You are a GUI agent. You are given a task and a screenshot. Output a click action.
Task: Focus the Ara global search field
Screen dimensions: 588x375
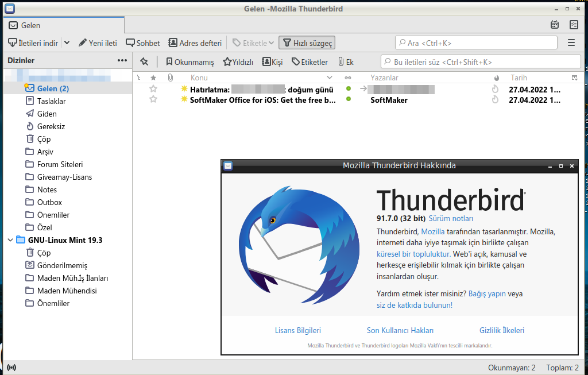476,42
